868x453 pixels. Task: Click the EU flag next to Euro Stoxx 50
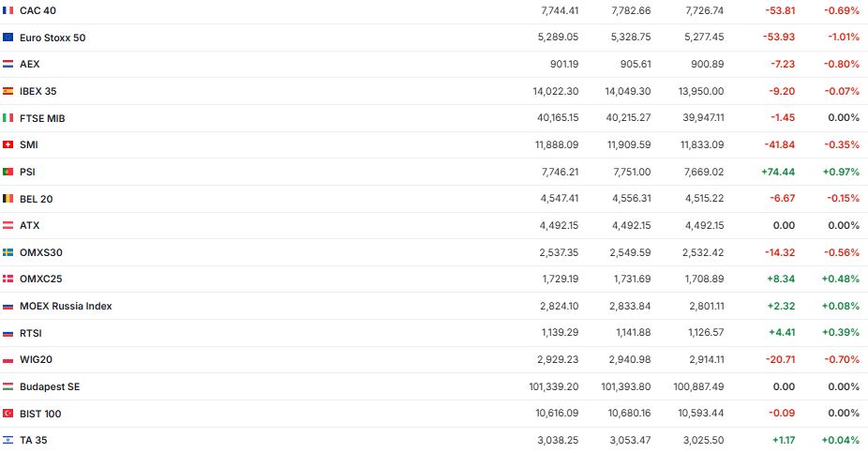8,38
